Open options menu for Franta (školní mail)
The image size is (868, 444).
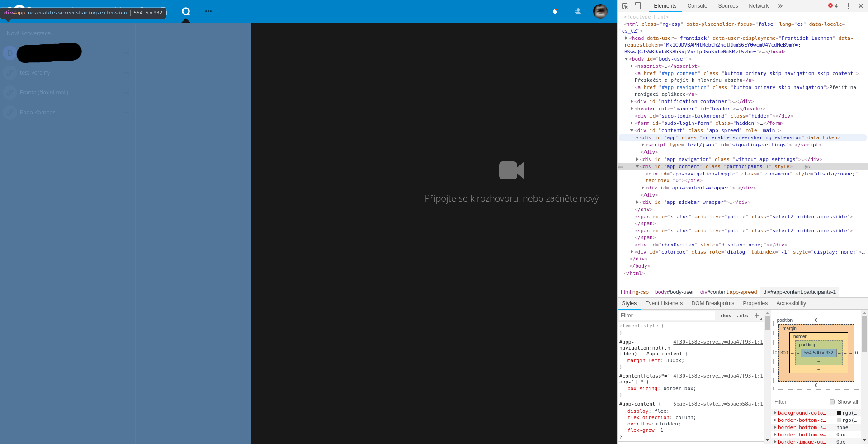126,93
